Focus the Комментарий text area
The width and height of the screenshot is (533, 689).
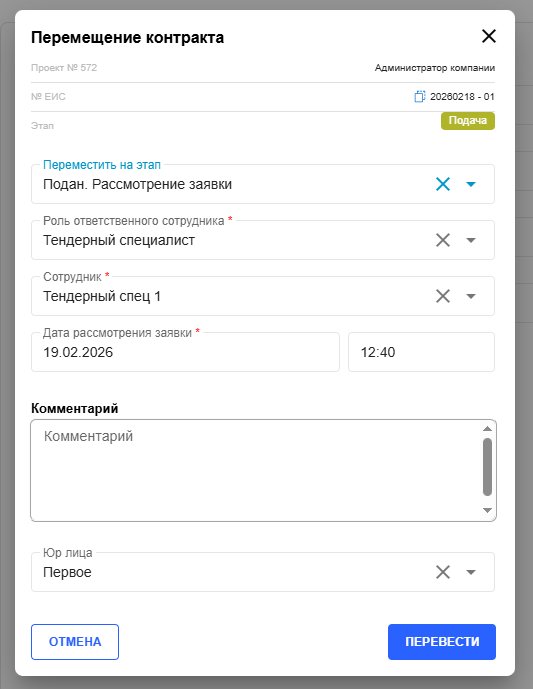[x=257, y=470]
